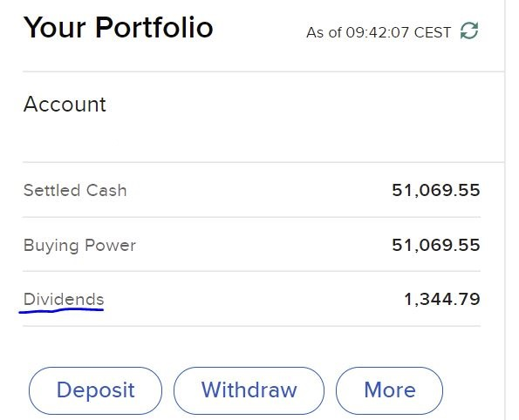Refresh portfolio data with the green arrows icon
The image size is (519, 420).
tap(469, 30)
